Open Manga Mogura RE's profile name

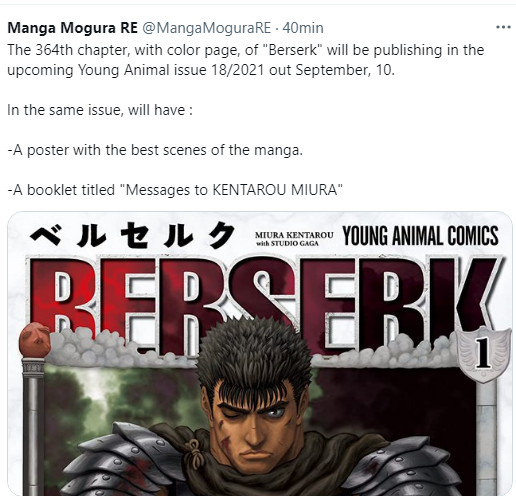click(x=72, y=28)
